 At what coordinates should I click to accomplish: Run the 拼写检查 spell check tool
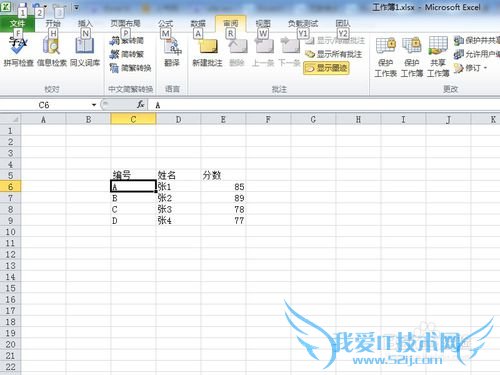[18, 52]
